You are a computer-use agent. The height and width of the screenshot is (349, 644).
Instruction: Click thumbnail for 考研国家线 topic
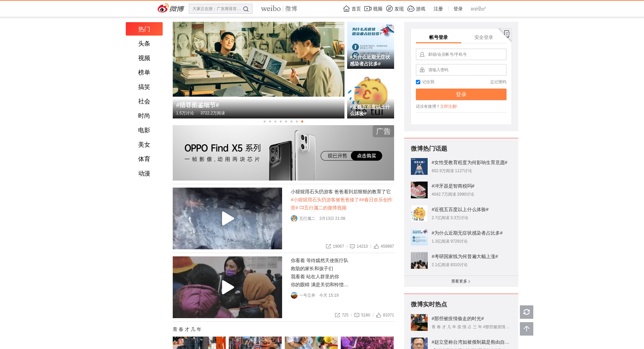pos(419,260)
